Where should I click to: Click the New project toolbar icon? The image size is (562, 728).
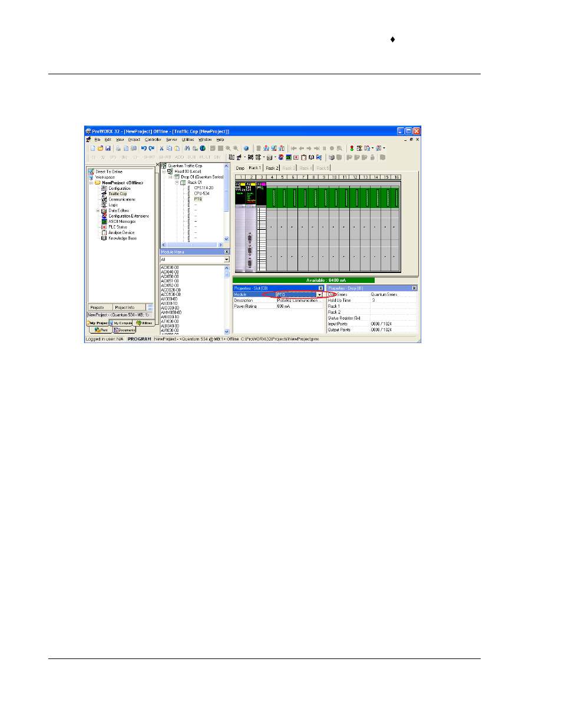[x=92, y=149]
